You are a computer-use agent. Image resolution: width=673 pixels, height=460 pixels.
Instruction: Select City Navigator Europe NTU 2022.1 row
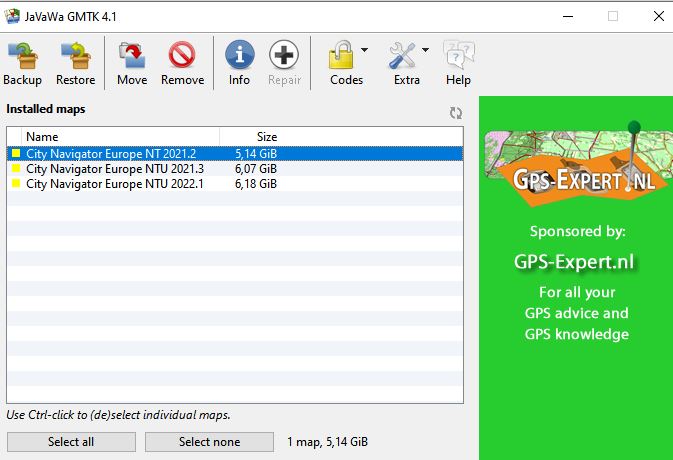(x=235, y=184)
